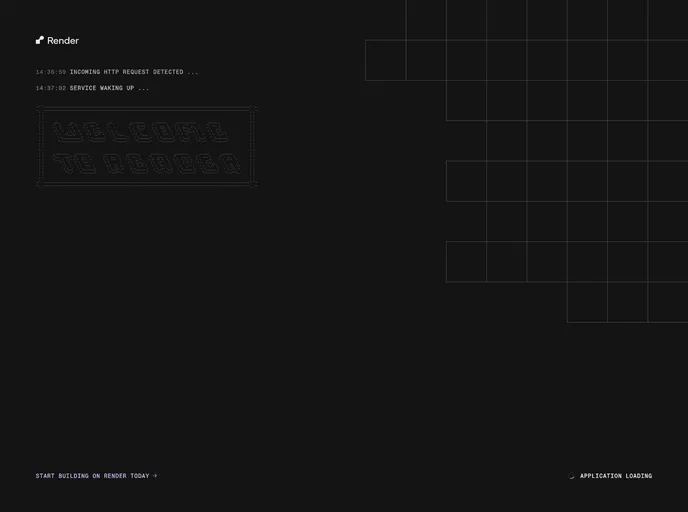Select the 14:37:02 timestamp

click(x=51, y=88)
